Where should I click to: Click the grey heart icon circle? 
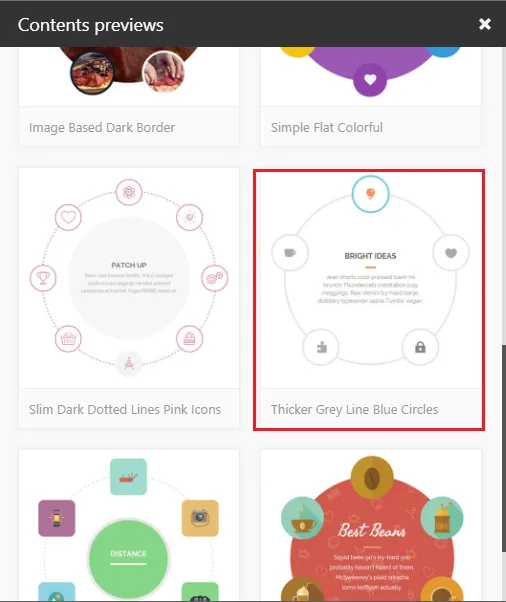pyautogui.click(x=451, y=253)
